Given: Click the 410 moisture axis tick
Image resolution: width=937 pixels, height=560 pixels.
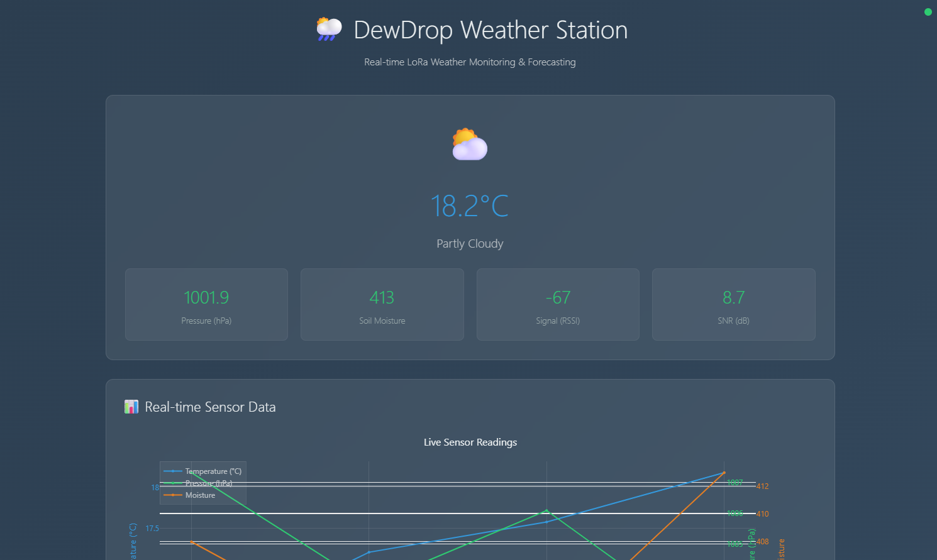Looking at the screenshot, I should (762, 513).
